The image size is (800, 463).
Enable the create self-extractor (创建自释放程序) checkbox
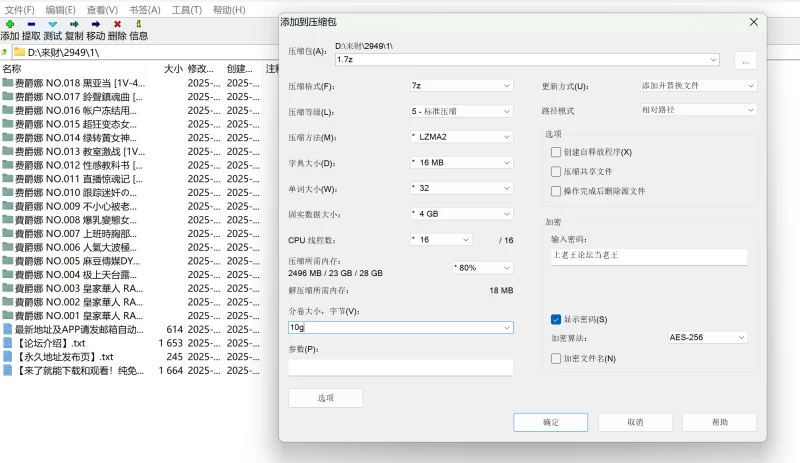pos(556,152)
